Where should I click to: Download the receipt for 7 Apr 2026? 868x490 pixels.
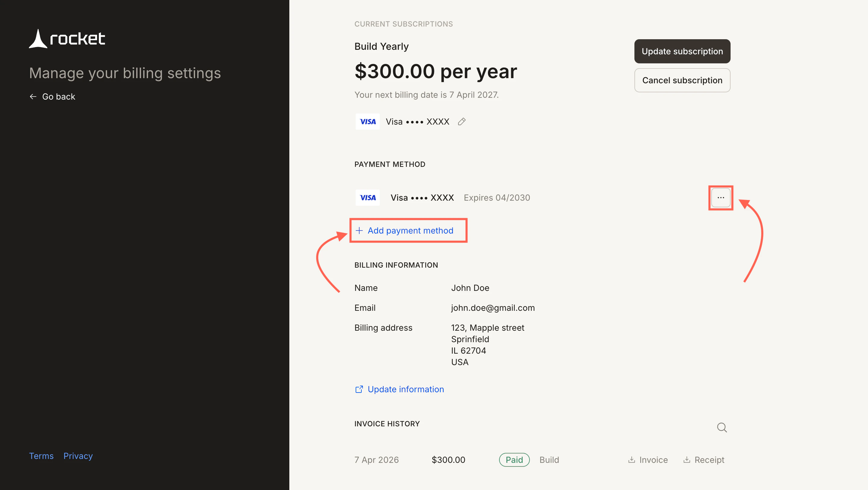[703, 460]
